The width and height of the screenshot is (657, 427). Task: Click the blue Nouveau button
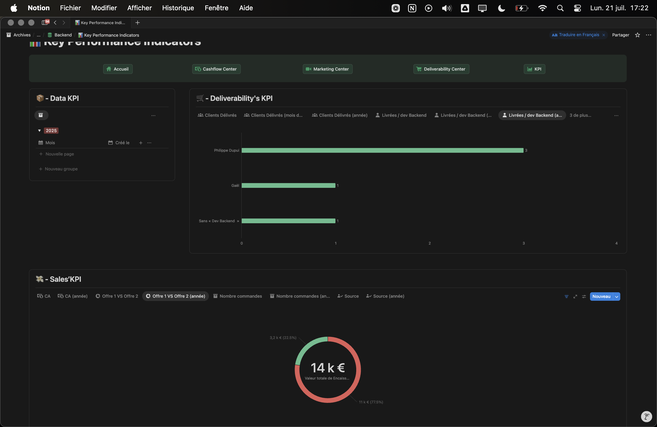pos(600,296)
